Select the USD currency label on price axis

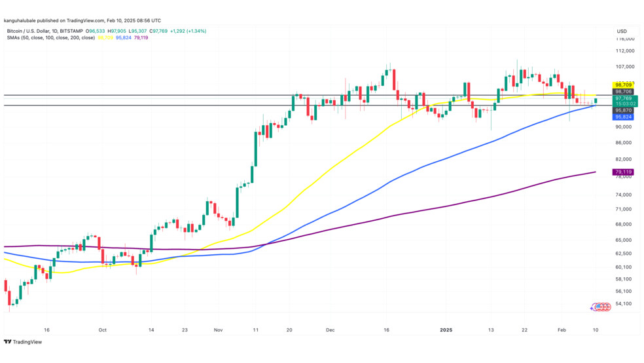tap(621, 31)
